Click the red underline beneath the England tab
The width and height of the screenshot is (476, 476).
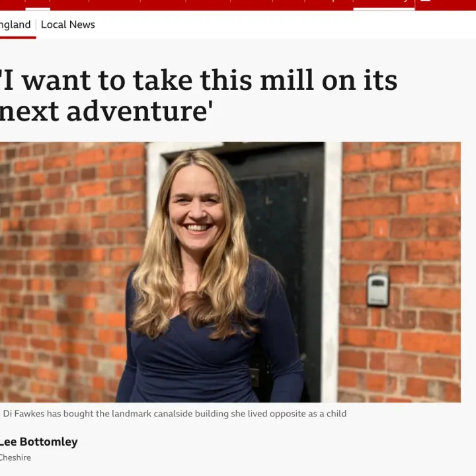point(18,38)
